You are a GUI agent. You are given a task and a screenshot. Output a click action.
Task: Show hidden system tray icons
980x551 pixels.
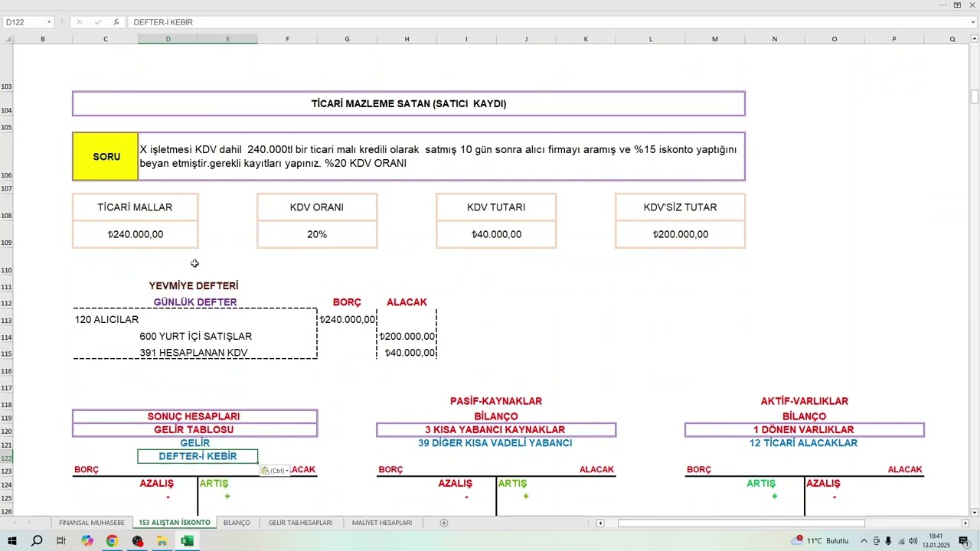[x=864, y=541]
